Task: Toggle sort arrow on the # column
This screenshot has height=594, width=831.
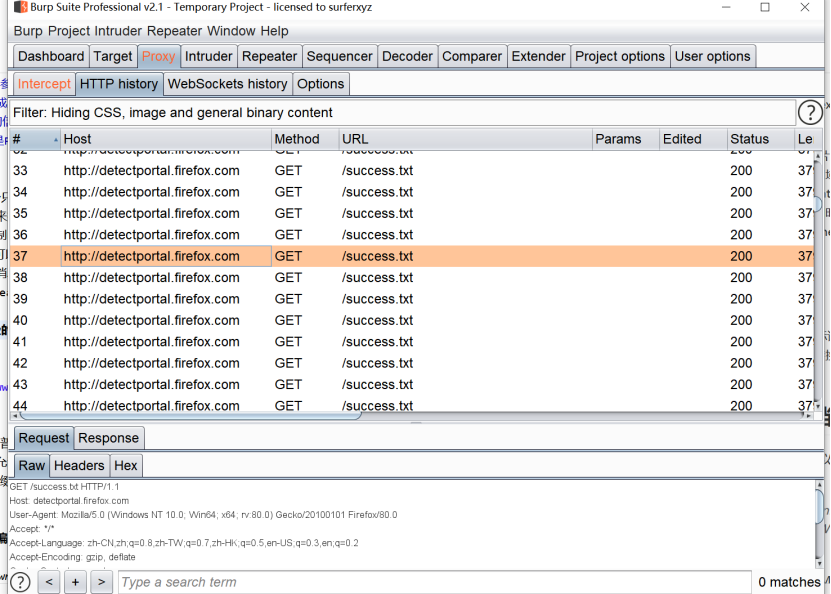Action: click(55, 140)
